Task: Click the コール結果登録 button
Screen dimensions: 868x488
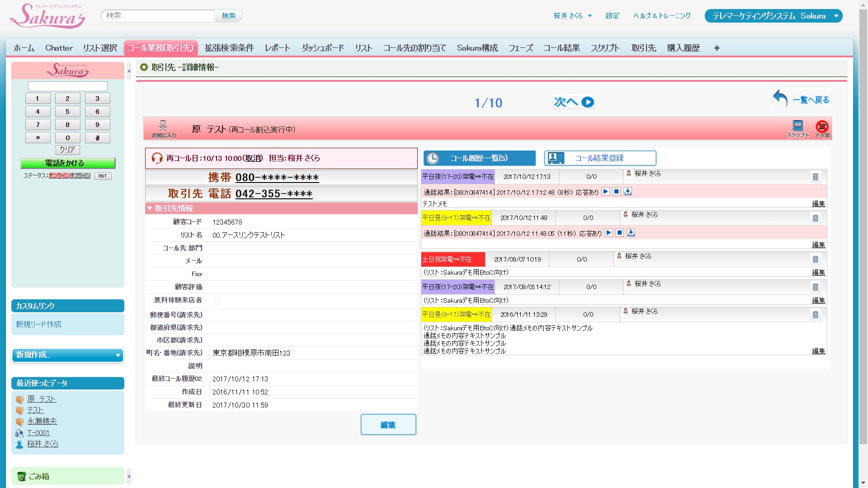Action: (x=599, y=158)
